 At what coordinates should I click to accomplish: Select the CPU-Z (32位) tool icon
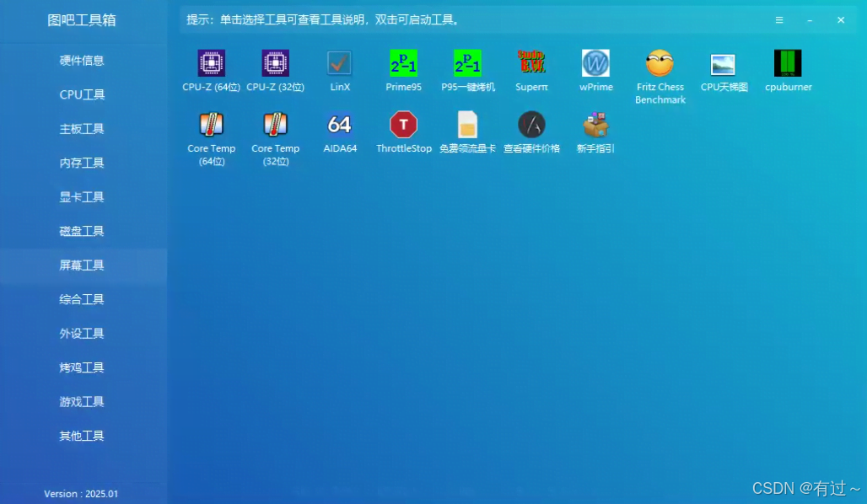click(275, 63)
